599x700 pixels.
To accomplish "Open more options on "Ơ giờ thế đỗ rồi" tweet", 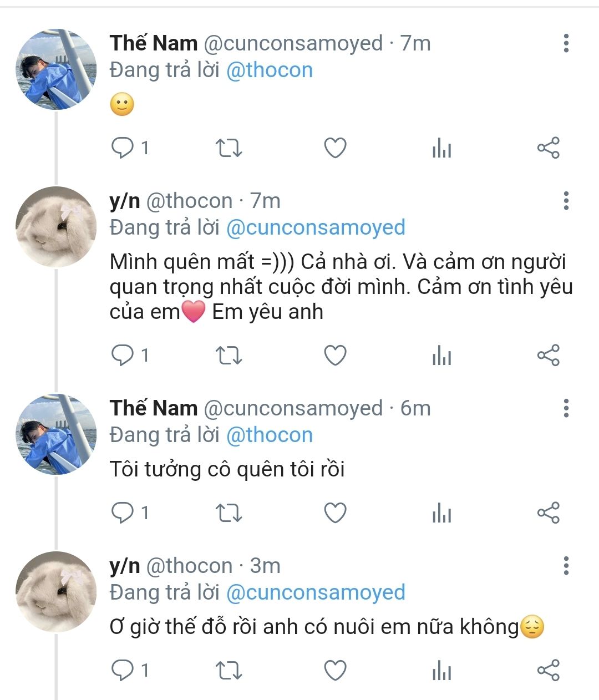I will pyautogui.click(x=566, y=566).
